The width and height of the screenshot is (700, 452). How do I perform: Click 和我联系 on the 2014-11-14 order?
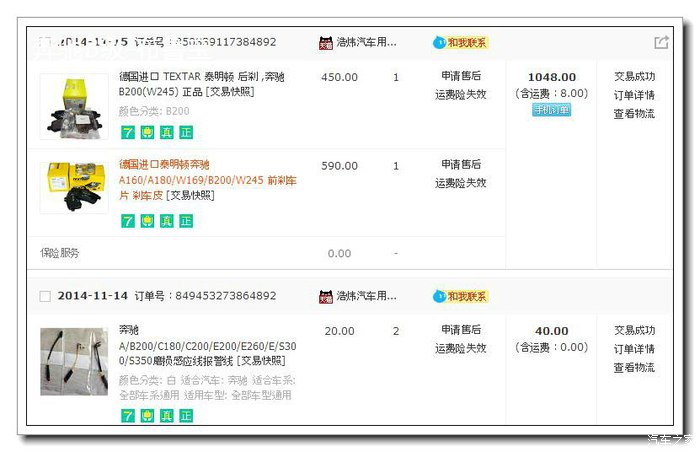(x=461, y=297)
